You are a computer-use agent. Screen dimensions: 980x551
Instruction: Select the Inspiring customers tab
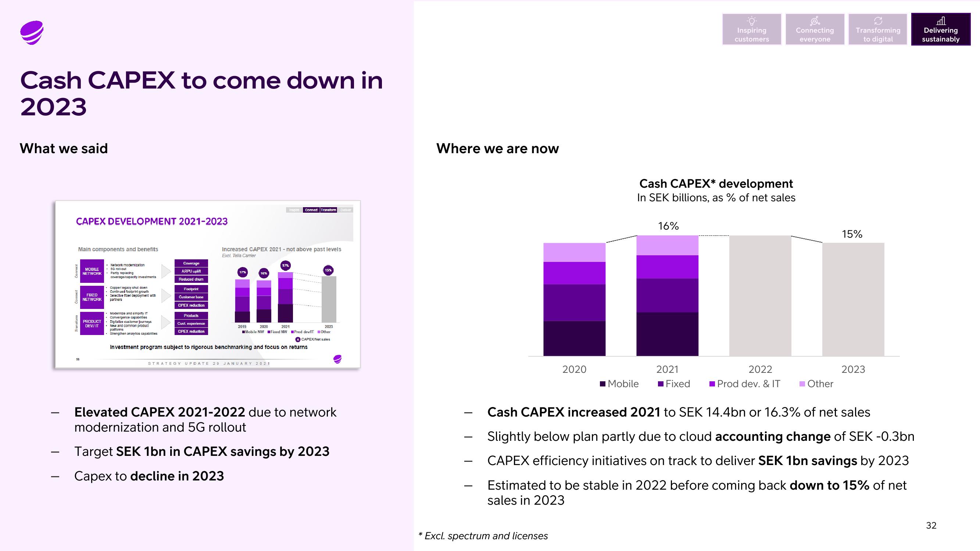(752, 31)
